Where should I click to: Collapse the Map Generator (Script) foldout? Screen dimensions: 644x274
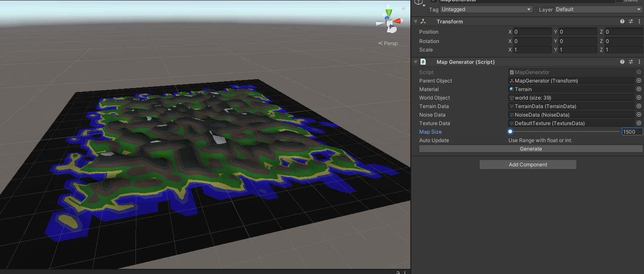tap(415, 62)
